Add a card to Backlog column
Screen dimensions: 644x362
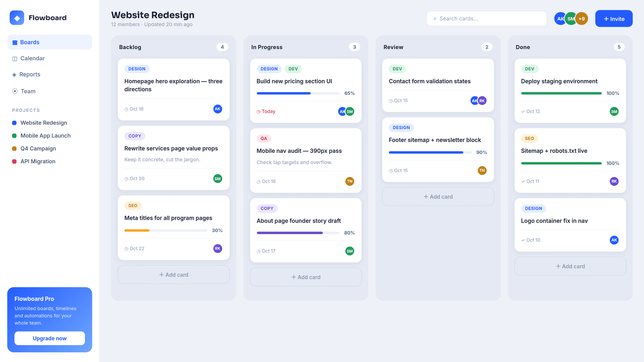point(173,275)
